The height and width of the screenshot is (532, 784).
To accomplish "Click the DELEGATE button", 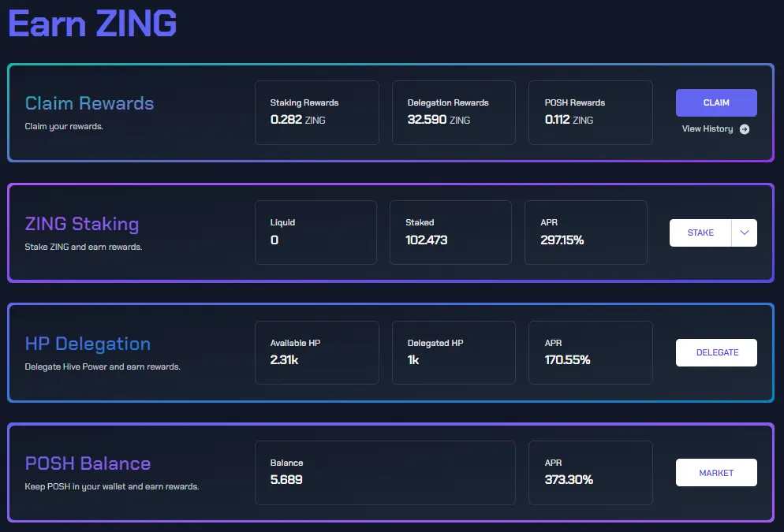I will [x=716, y=352].
